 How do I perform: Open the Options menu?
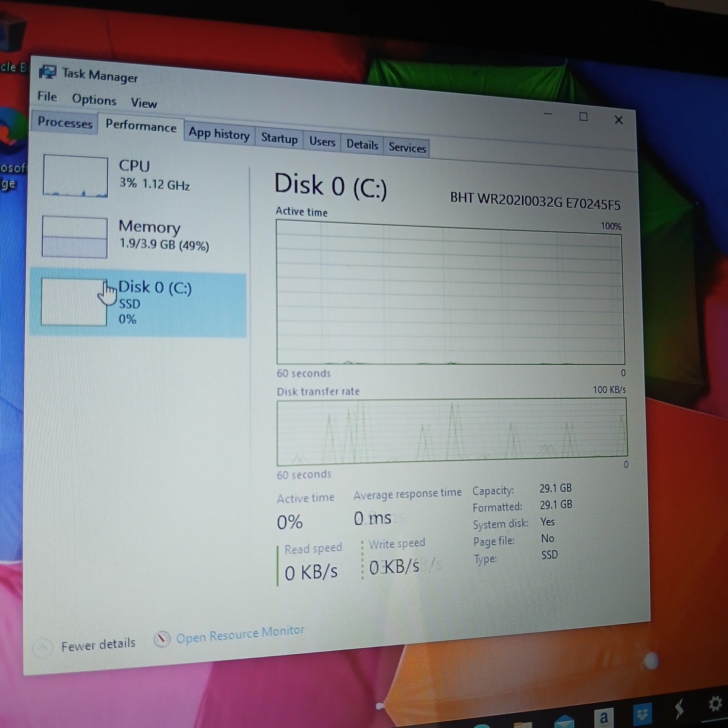point(94,99)
